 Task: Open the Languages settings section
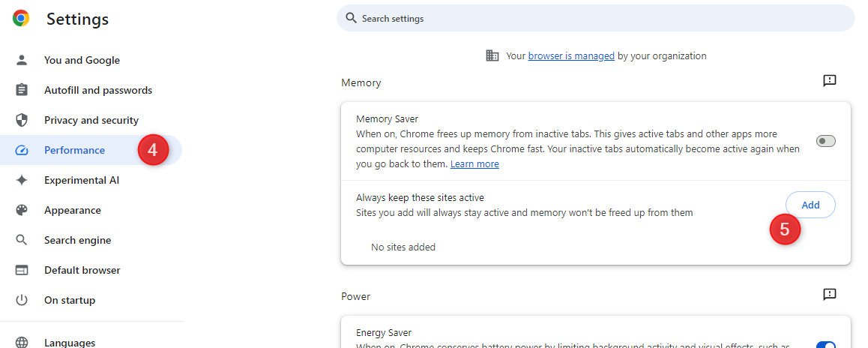coord(70,342)
